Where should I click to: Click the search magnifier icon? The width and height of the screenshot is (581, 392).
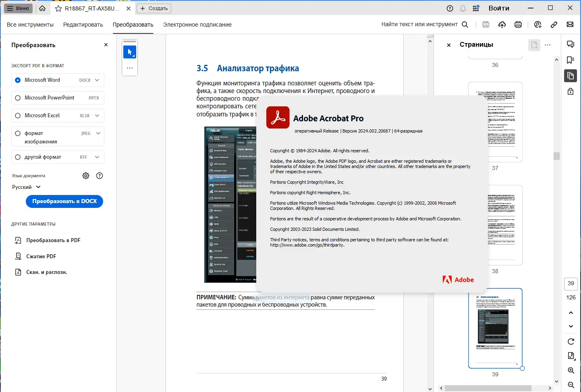tap(465, 25)
